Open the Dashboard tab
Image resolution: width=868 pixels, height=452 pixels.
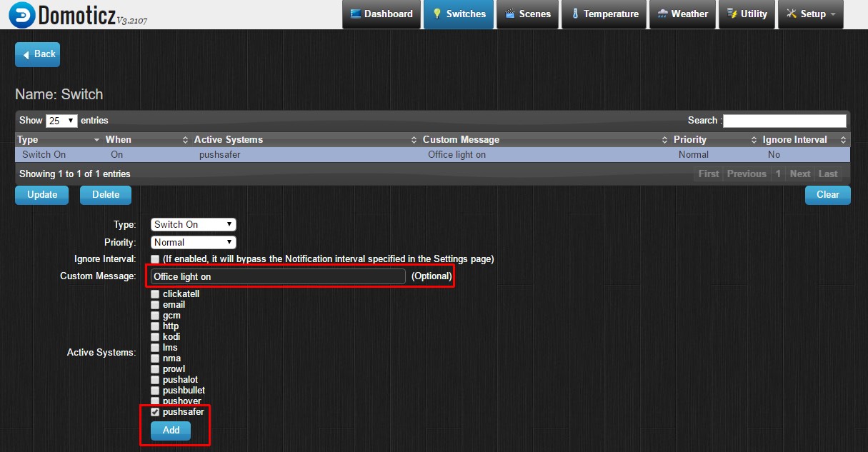[381, 14]
